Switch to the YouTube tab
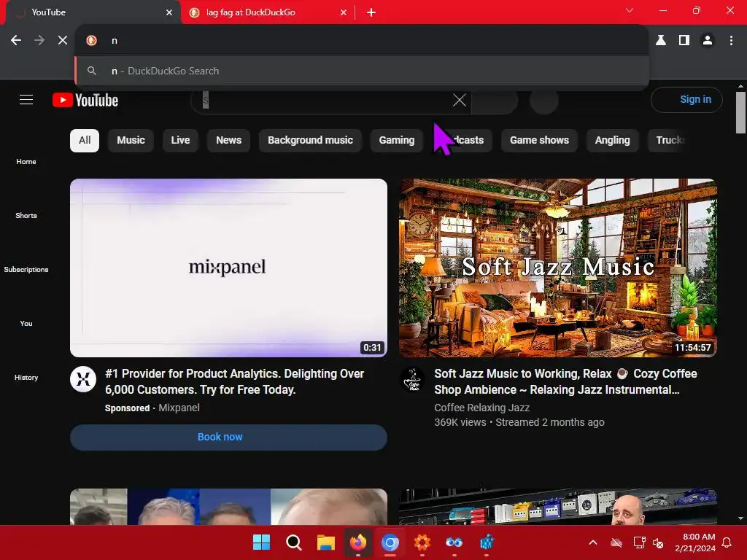The image size is (747, 560). pyautogui.click(x=93, y=12)
